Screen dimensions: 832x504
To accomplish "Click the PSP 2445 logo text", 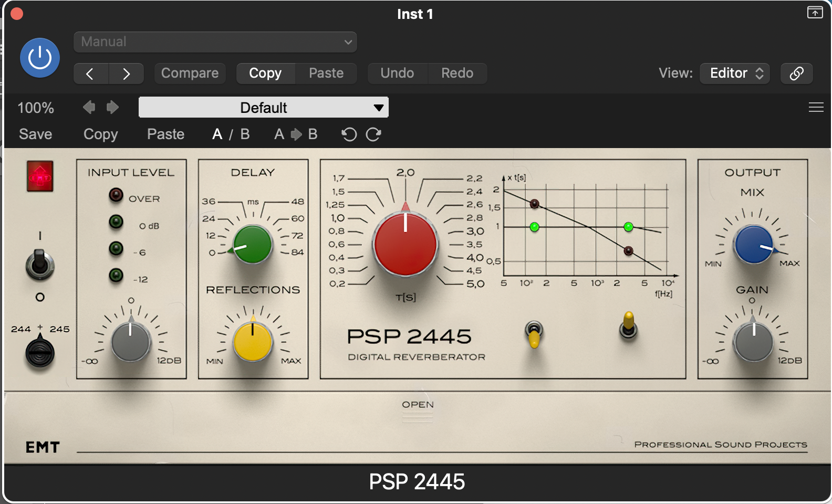I will click(x=409, y=337).
